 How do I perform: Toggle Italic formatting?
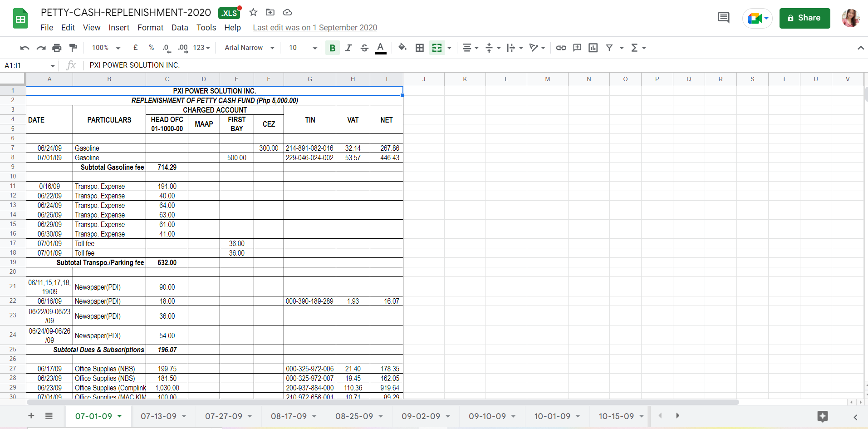[348, 48]
